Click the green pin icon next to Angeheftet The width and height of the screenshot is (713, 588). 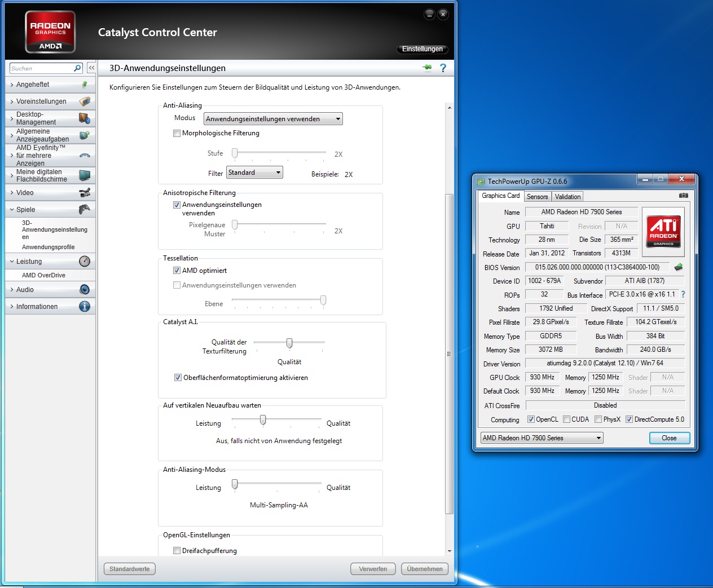coord(85,85)
